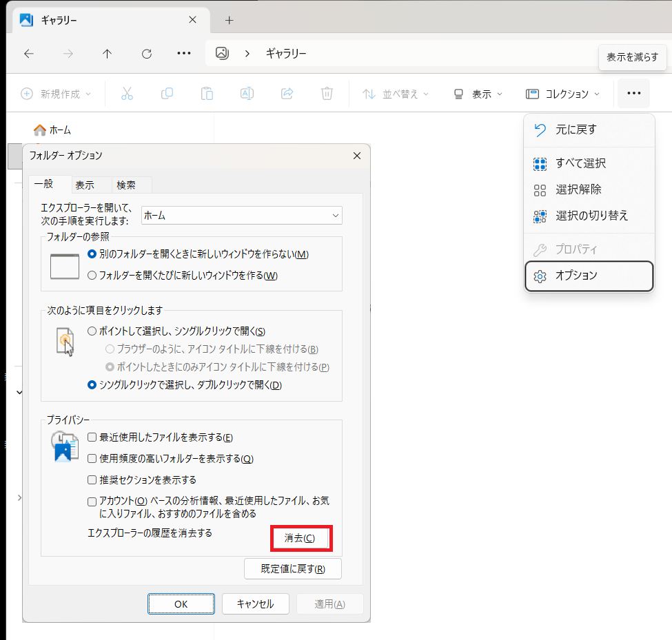Add a new tab with plus button

pos(230,20)
